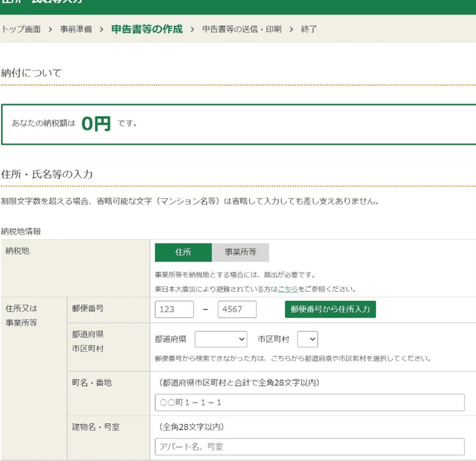
Task: Click the 住所又は事業所等 row label
Action: point(21,315)
